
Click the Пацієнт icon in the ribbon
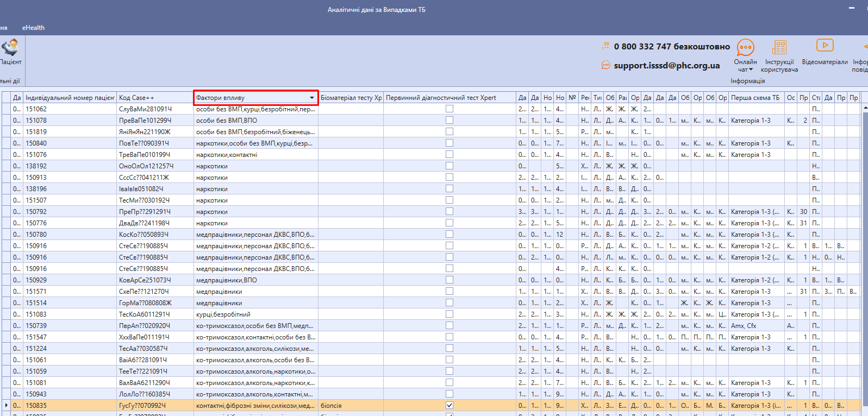10,48
